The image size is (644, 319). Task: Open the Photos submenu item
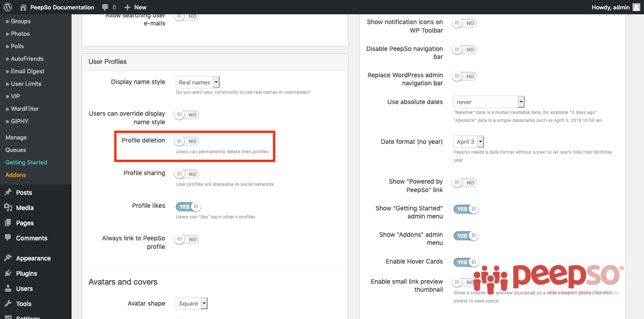point(17,34)
